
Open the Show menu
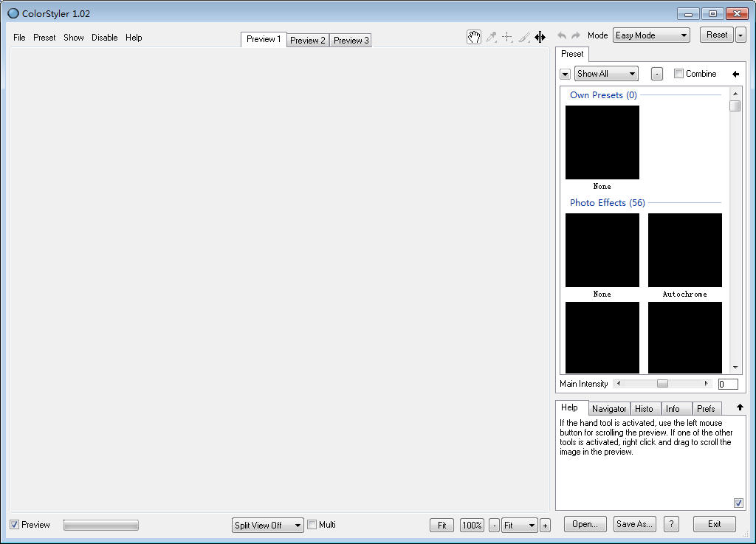(74, 38)
